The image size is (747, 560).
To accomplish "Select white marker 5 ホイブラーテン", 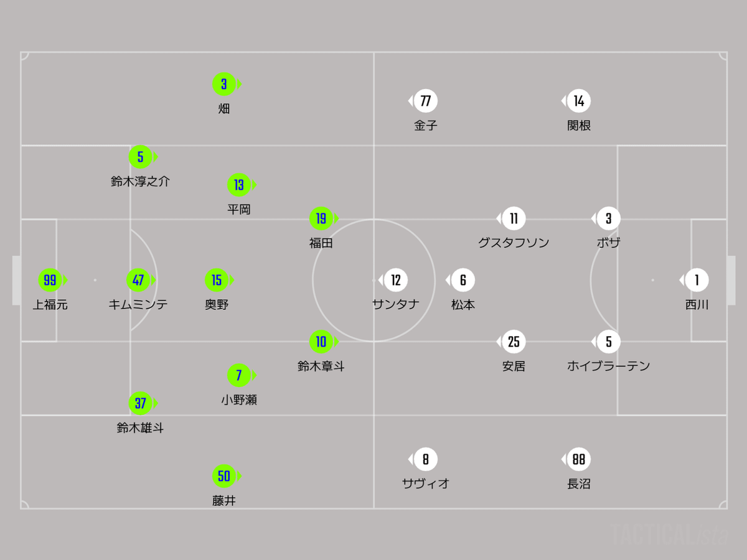I will 608,342.
